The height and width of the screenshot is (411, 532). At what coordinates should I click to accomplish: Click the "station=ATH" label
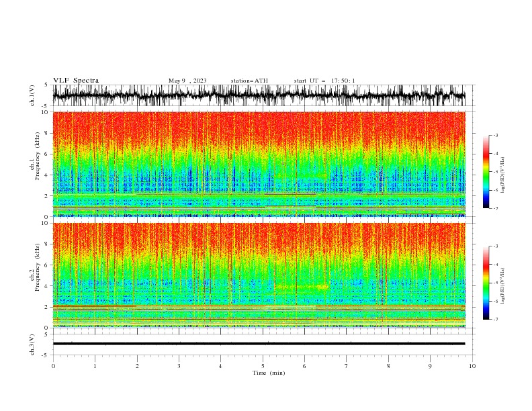(249, 81)
